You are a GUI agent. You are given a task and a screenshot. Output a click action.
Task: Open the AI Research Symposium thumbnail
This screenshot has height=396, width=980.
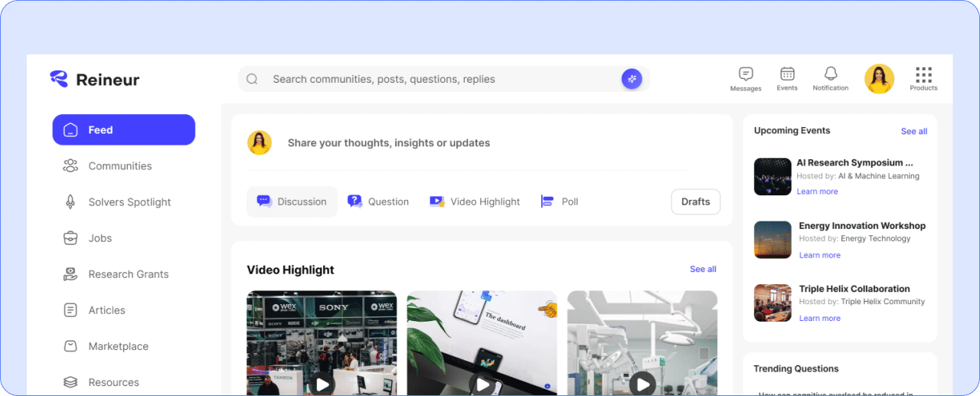click(773, 177)
